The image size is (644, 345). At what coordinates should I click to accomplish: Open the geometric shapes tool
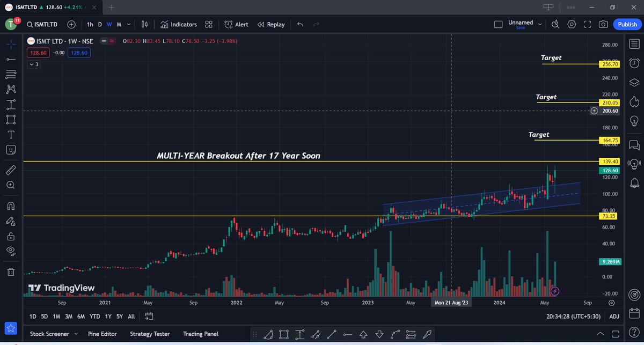11,119
